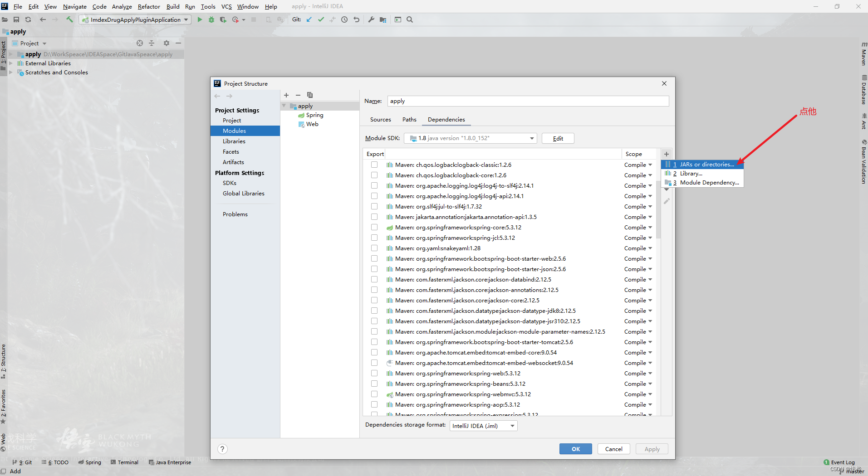The width and height of the screenshot is (868, 476).
Task: Click the Debug bug icon in toolbar
Action: pyautogui.click(x=211, y=19)
